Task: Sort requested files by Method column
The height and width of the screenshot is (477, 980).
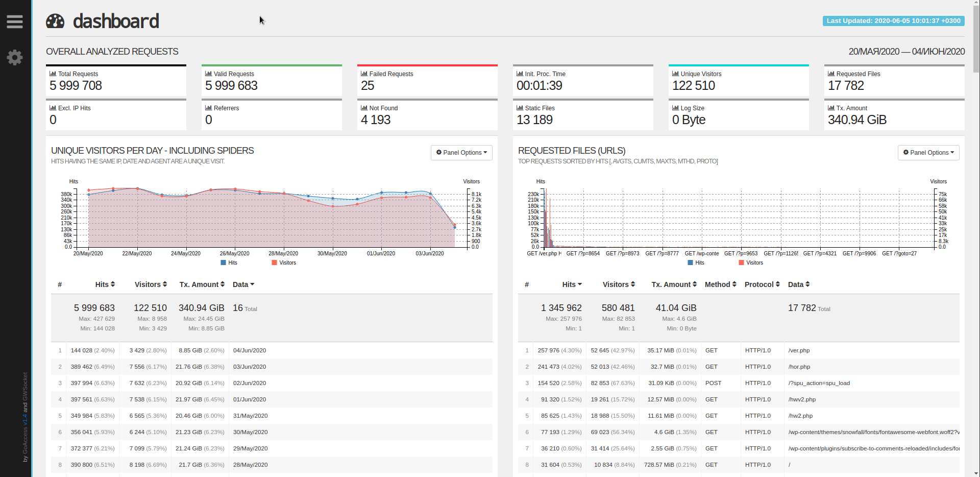Action: pyautogui.click(x=720, y=284)
